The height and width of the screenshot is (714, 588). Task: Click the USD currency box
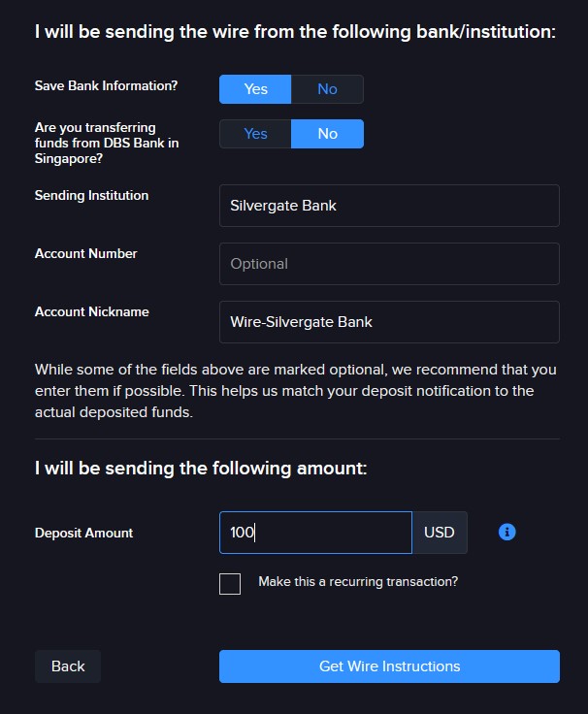pyautogui.click(x=440, y=533)
